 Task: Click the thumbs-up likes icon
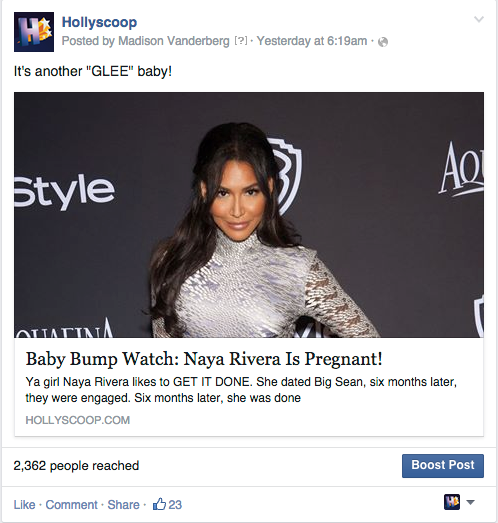159,504
